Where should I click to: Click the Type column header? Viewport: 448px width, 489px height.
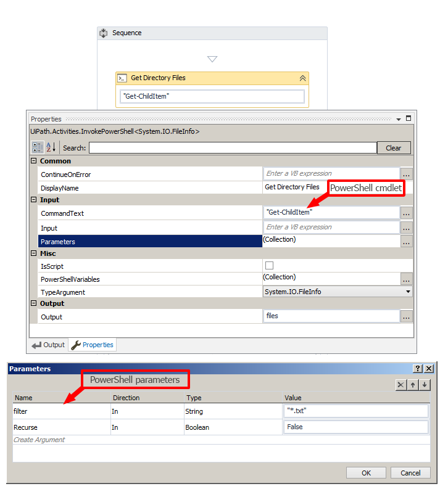point(233,398)
